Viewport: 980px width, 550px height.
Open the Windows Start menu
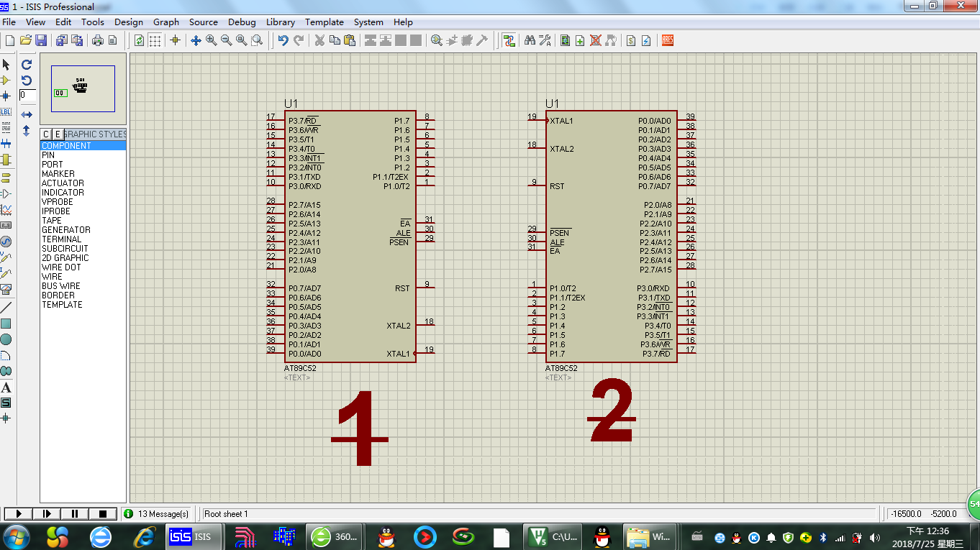(x=16, y=536)
